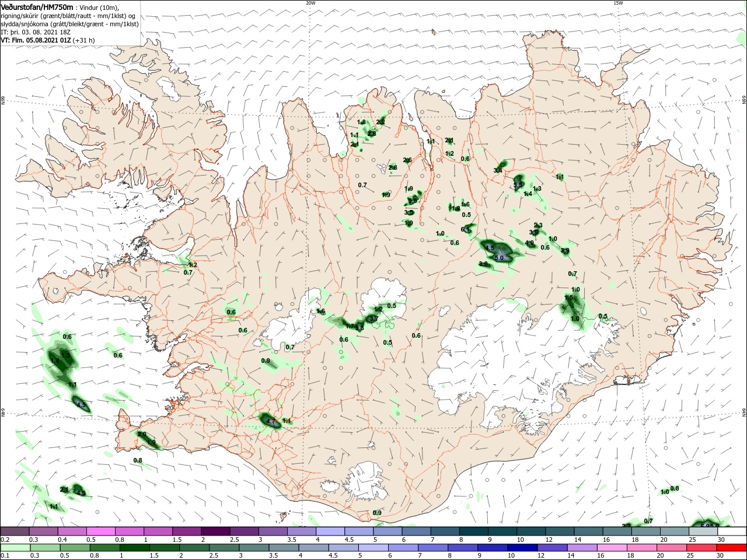This screenshot has width=747, height=560.
Task: Select the dark blue 10–12 mm rain swatch
Action: pos(522,548)
